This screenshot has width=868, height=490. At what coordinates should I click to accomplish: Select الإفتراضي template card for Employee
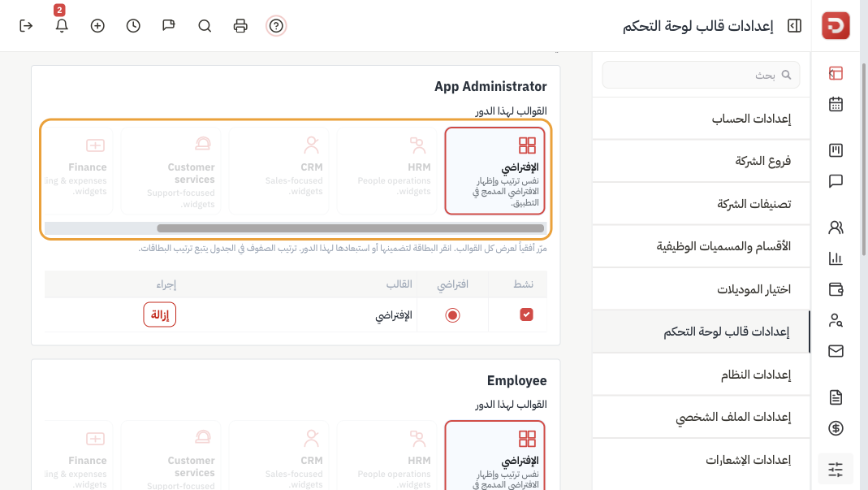point(494,456)
